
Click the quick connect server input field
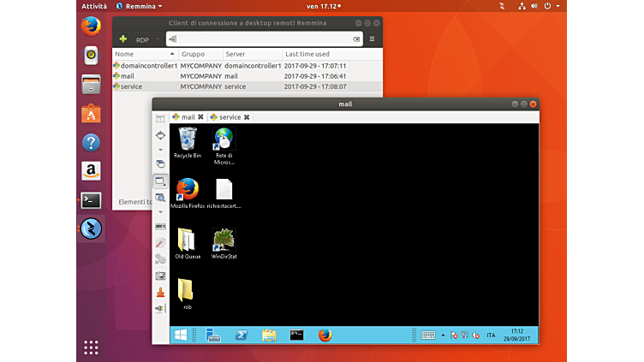[265, 39]
